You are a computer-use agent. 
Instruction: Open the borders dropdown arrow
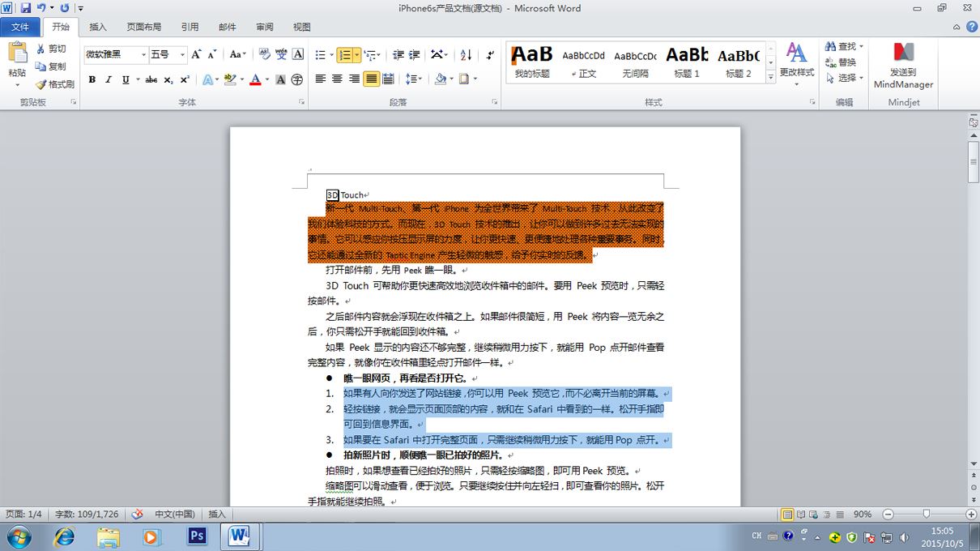coord(475,79)
